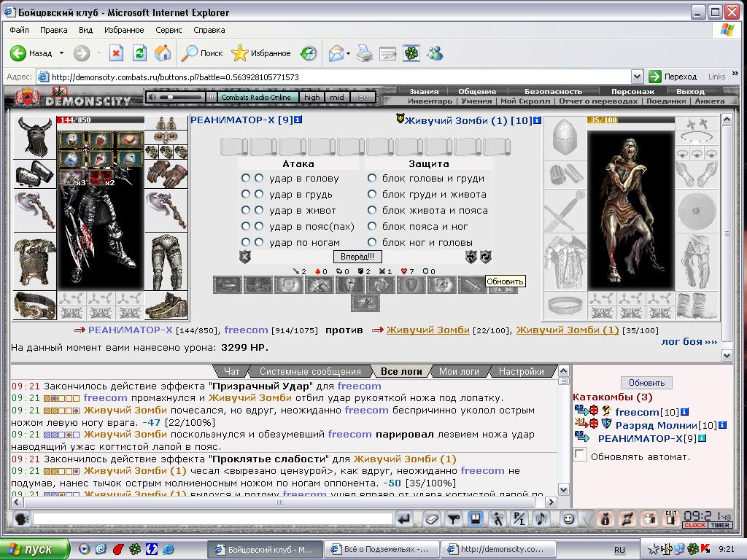Click the belt equipment slot
The height and width of the screenshot is (560, 747).
pos(35,305)
